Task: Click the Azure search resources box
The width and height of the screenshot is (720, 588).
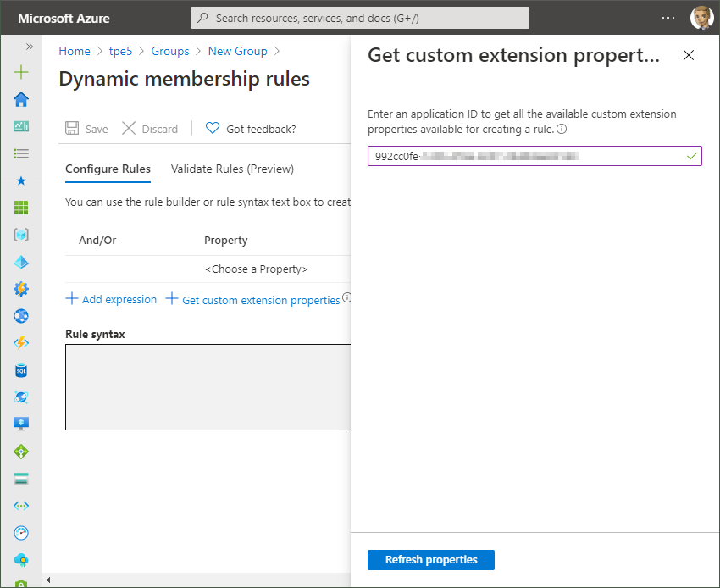Action: (360, 18)
